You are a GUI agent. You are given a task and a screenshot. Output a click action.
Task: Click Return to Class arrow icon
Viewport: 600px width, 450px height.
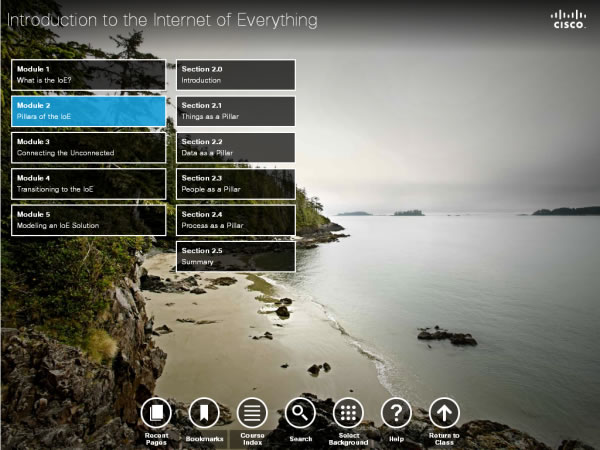point(444,412)
